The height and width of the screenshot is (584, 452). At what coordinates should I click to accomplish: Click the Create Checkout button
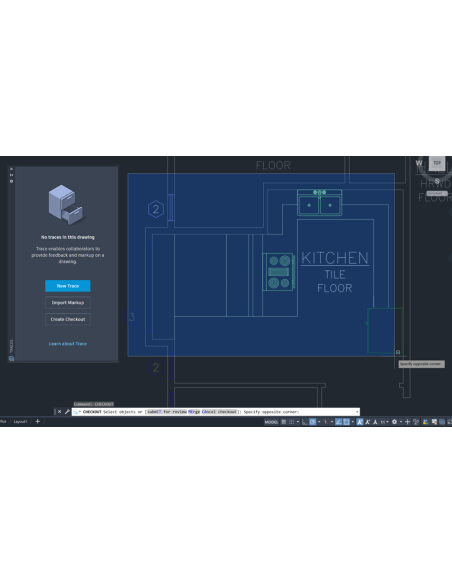(68, 319)
